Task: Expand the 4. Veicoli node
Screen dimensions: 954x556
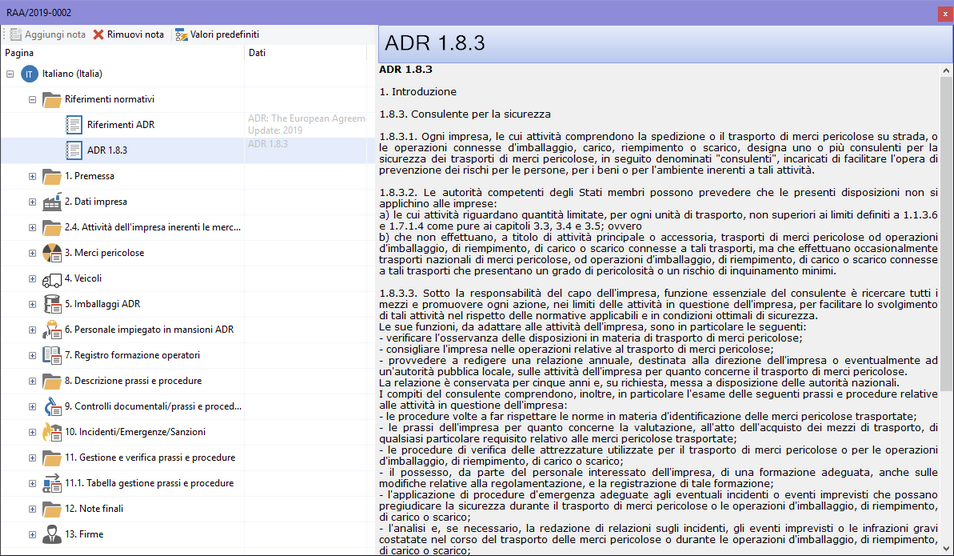Action: pyautogui.click(x=32, y=279)
